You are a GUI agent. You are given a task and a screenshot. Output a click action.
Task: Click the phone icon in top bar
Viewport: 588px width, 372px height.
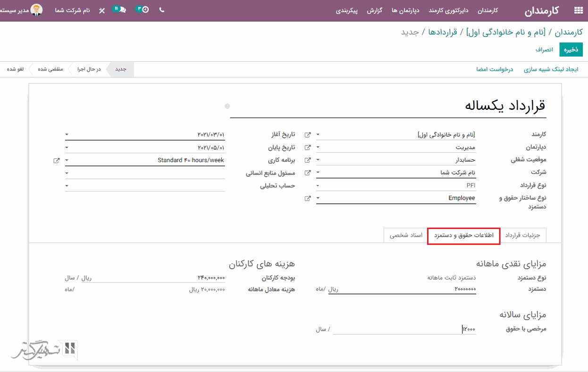point(162,10)
